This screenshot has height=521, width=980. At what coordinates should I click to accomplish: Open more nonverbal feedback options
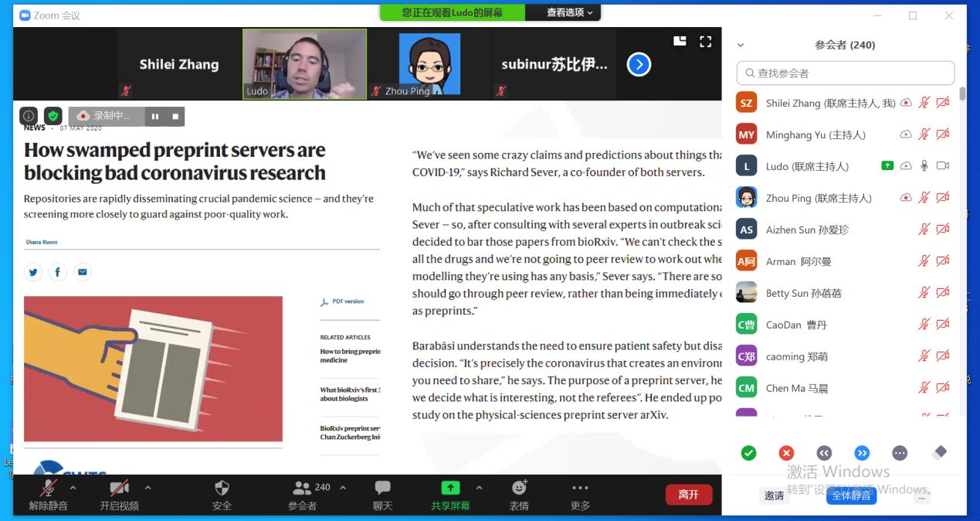coord(900,453)
